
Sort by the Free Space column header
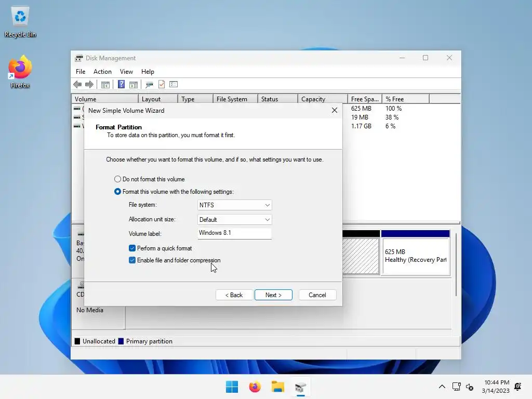pyautogui.click(x=365, y=99)
